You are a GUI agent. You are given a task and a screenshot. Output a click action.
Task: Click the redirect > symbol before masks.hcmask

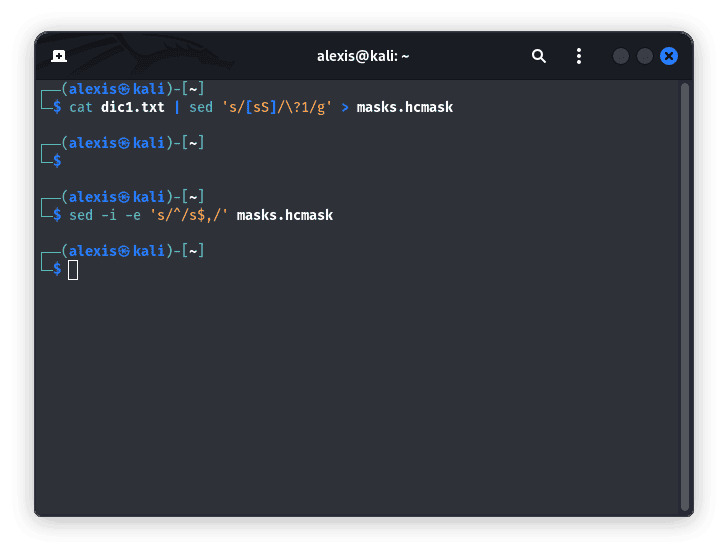(x=344, y=108)
